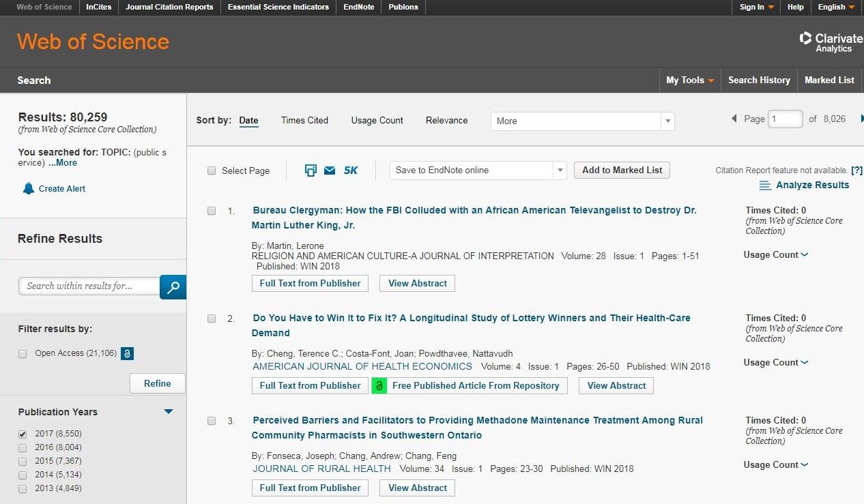Click the Search History link
Screen dimensions: 864x504
[x=759, y=80]
